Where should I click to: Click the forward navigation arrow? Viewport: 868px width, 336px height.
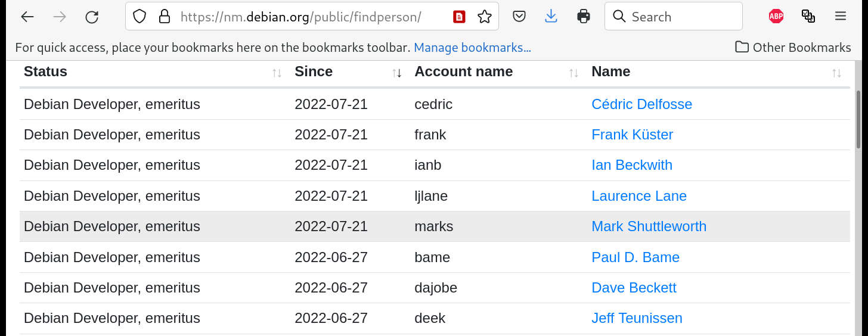(60, 17)
